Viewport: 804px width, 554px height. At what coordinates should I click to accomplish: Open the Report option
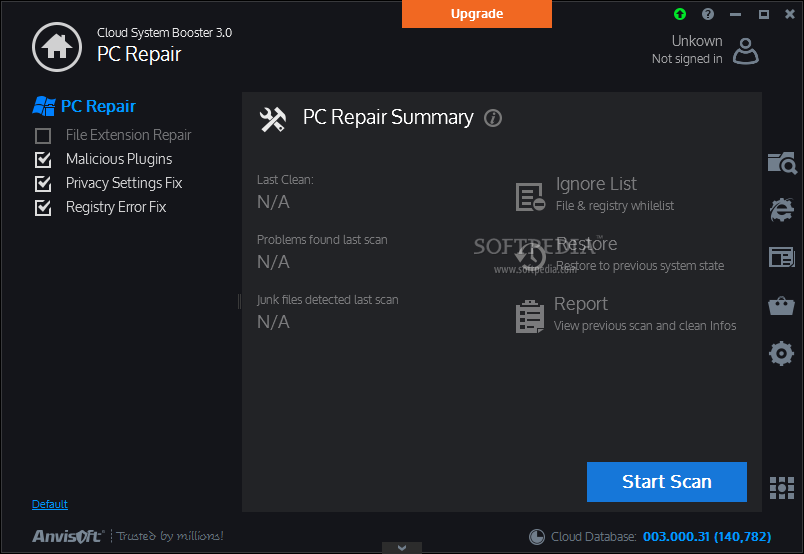tap(580, 304)
